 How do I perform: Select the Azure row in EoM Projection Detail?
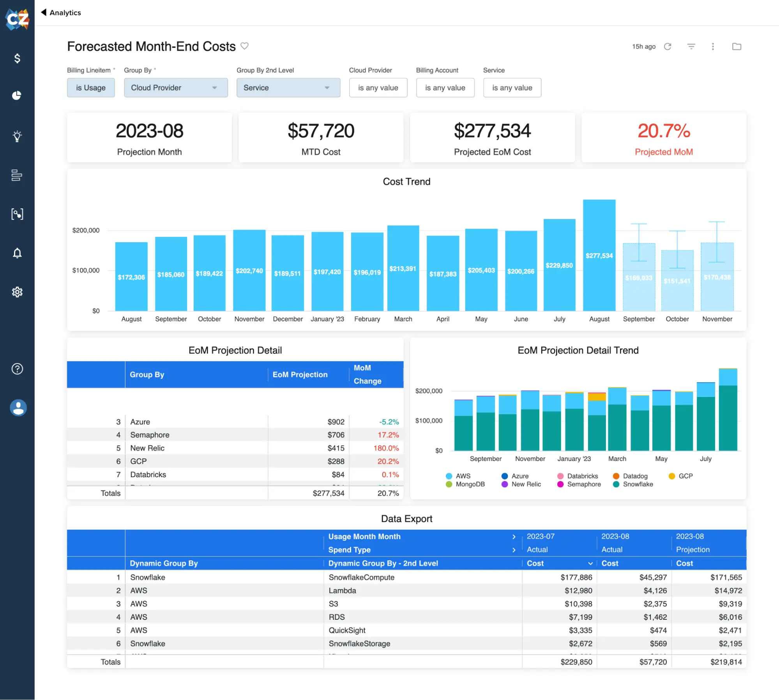coord(235,422)
